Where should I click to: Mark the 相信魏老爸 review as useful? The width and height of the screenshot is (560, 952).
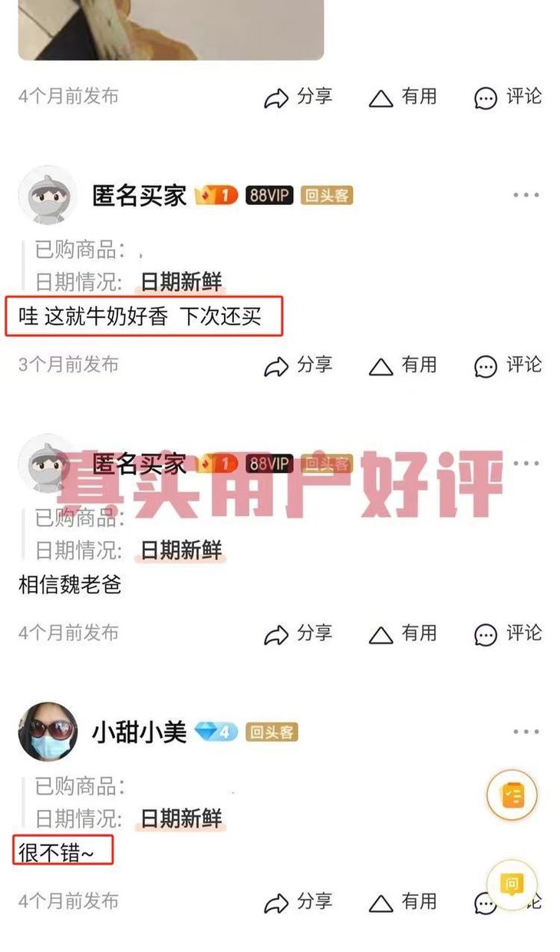pos(403,634)
